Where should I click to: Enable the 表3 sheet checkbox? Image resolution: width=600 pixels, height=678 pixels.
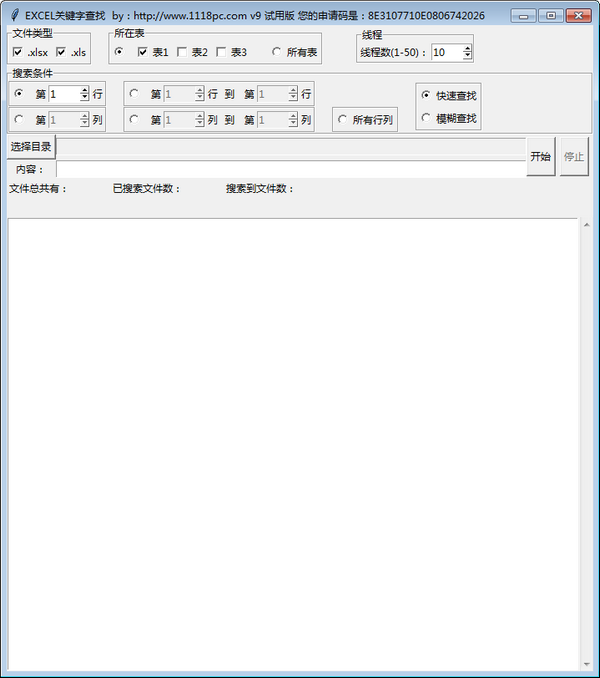tap(221, 52)
